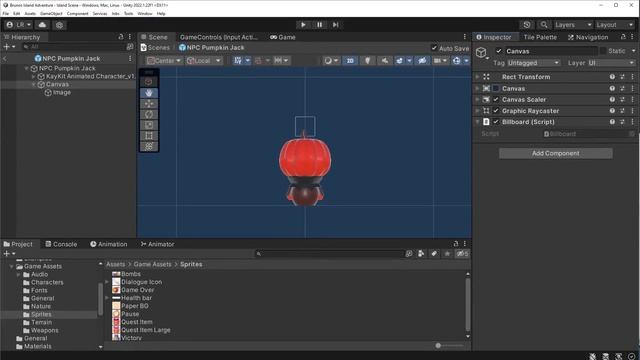Open the Center pivot dropdown
The width and height of the screenshot is (640, 360).
click(164, 60)
